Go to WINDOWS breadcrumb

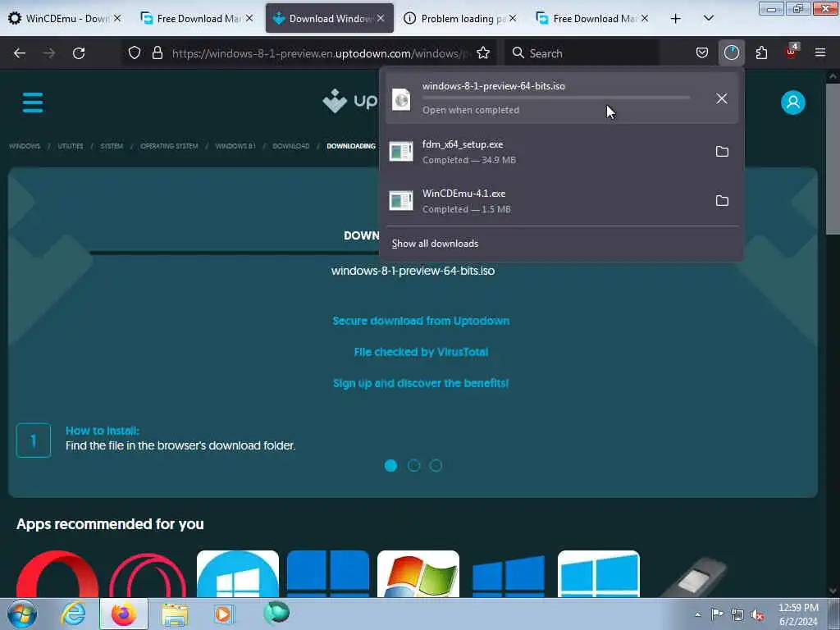pyautogui.click(x=25, y=146)
